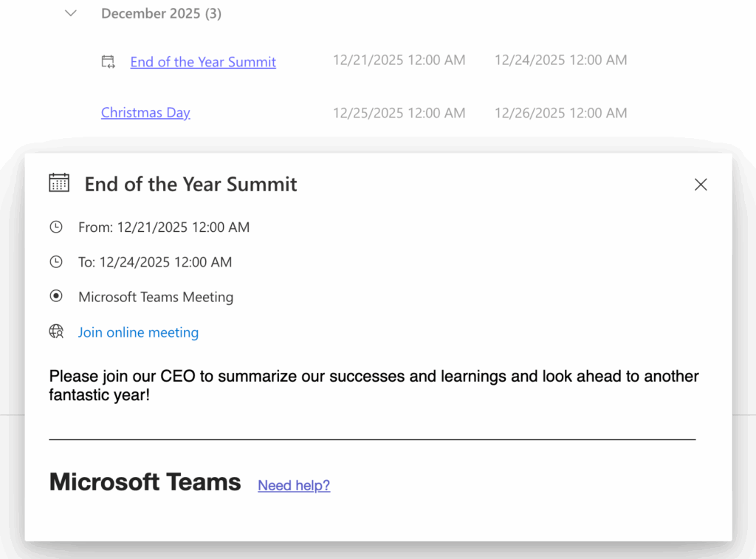Click the event icon beside End of the Year Summit
756x559 pixels.
[109, 62]
